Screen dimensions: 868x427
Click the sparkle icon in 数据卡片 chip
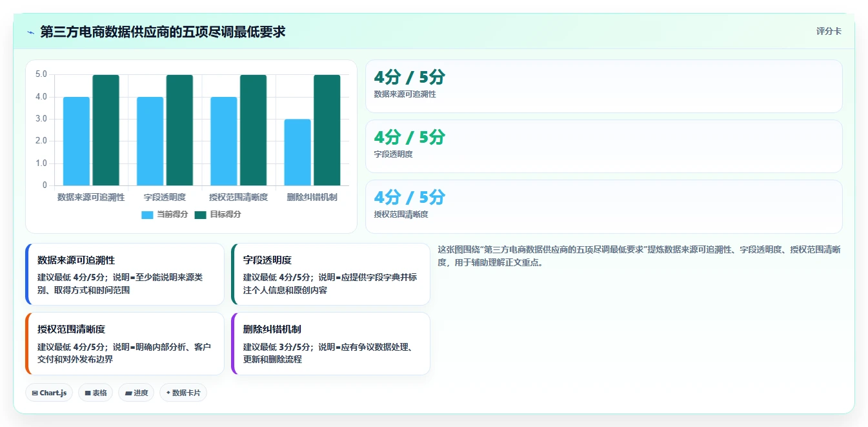pos(168,393)
